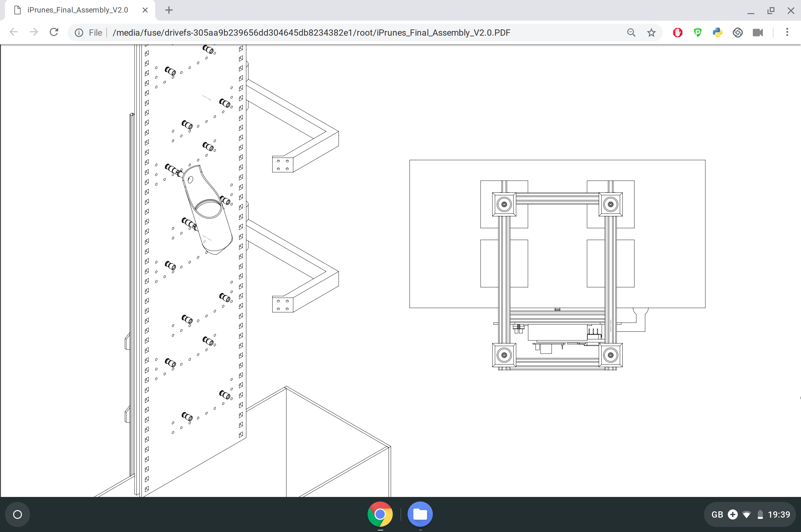Open the spiral-logo extension popup

pos(737,32)
